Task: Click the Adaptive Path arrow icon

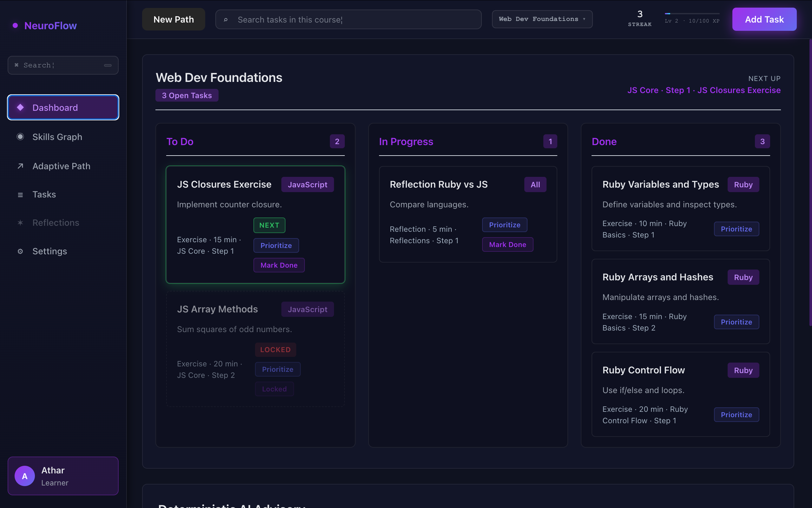Action: pos(20,166)
